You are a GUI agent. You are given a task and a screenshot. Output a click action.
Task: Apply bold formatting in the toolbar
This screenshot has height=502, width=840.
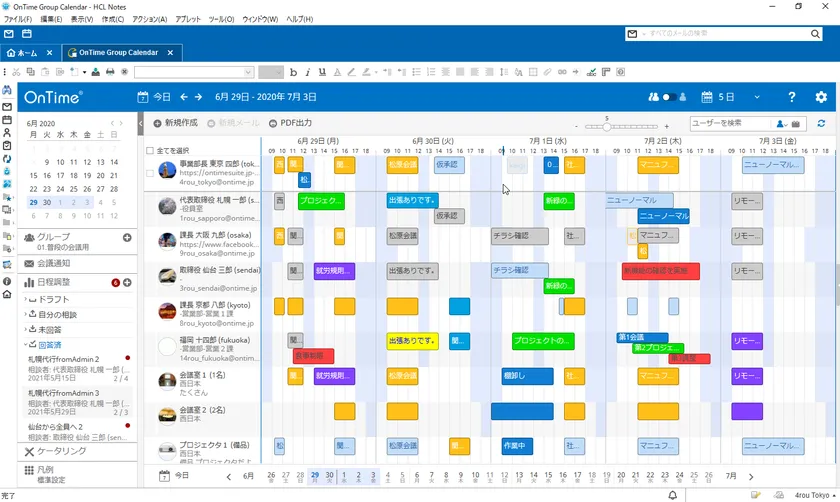(293, 72)
